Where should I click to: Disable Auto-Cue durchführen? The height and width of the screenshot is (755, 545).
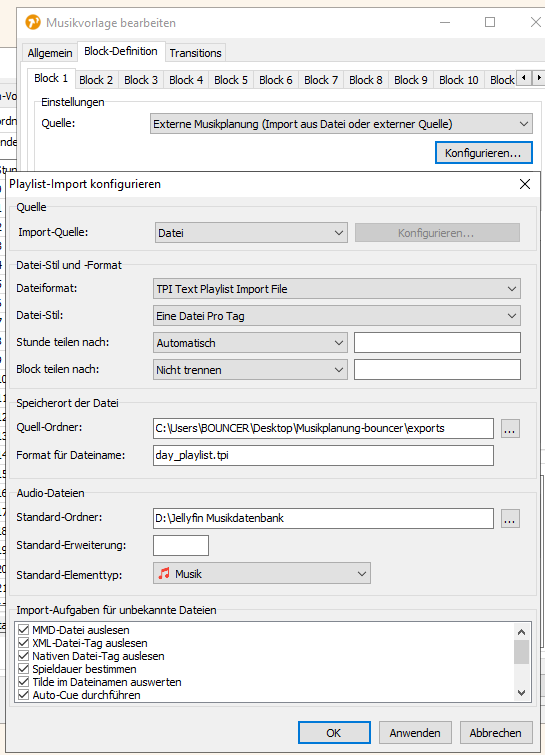point(23,695)
